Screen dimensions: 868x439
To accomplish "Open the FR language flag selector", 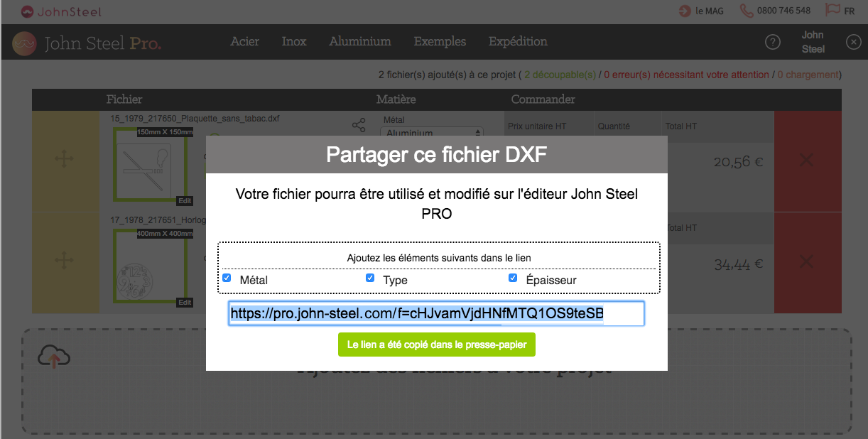I will (x=840, y=11).
